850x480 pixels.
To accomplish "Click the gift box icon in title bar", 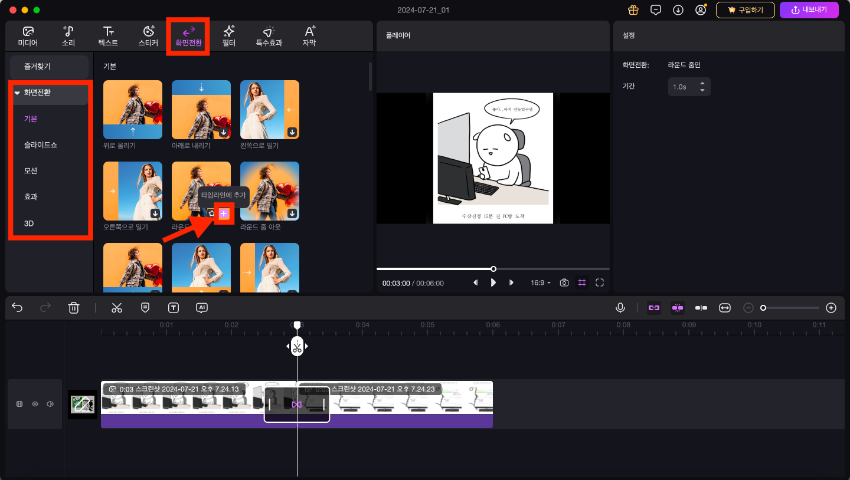I will point(632,10).
